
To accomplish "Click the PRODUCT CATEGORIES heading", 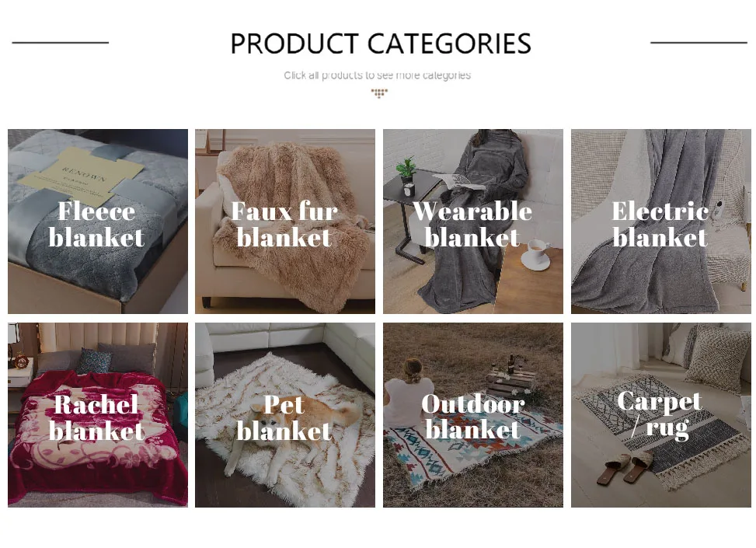I will (x=381, y=44).
